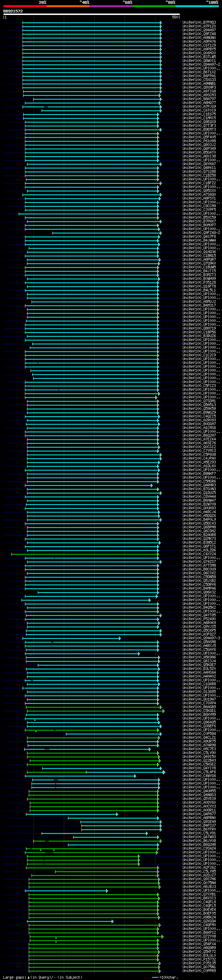222x980 pixels.
Task: Click the 580 end position marker
Action: click(x=175, y=17)
